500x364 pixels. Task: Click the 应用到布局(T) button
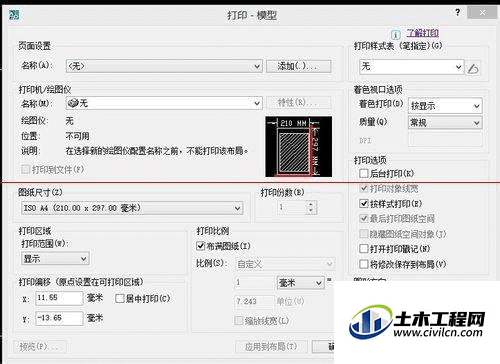tap(271, 347)
